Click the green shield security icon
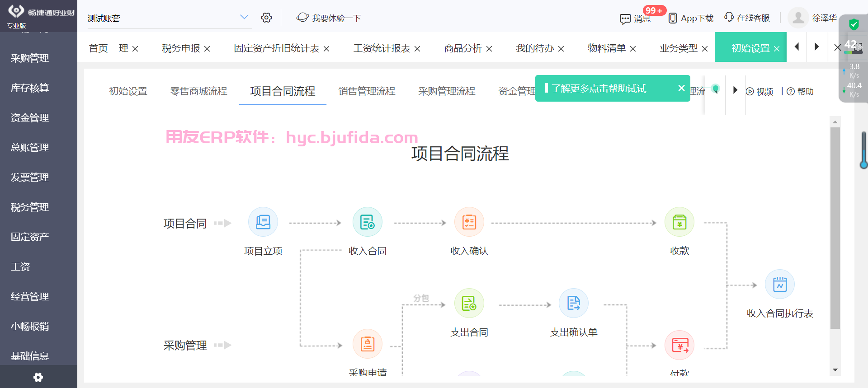This screenshot has height=388, width=868. 854,24
